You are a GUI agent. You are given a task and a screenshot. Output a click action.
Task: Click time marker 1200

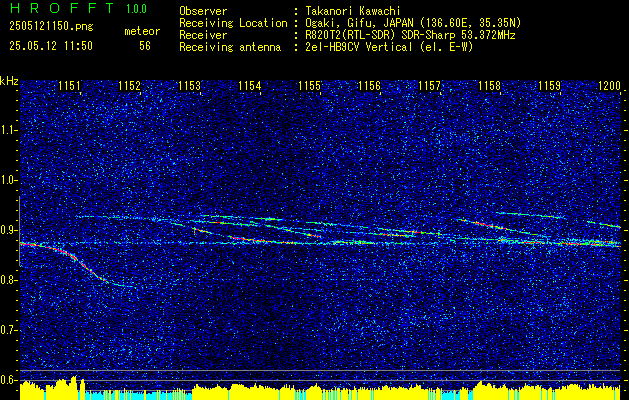pyautogui.click(x=609, y=85)
